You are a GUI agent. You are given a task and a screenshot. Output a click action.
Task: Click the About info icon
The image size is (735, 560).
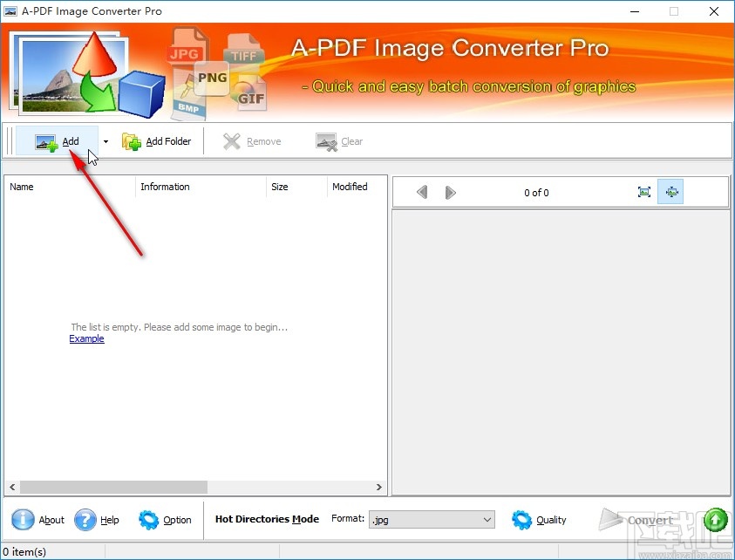point(22,520)
